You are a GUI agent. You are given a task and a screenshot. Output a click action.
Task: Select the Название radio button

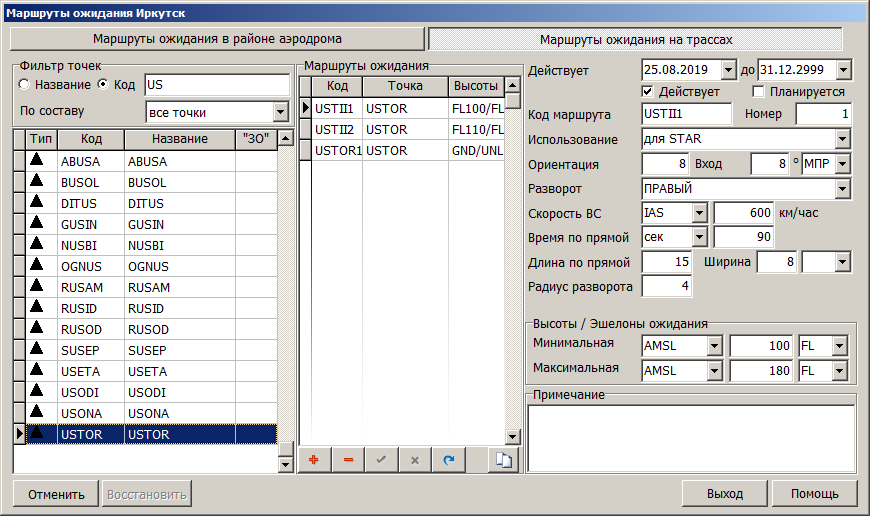[x=25, y=84]
